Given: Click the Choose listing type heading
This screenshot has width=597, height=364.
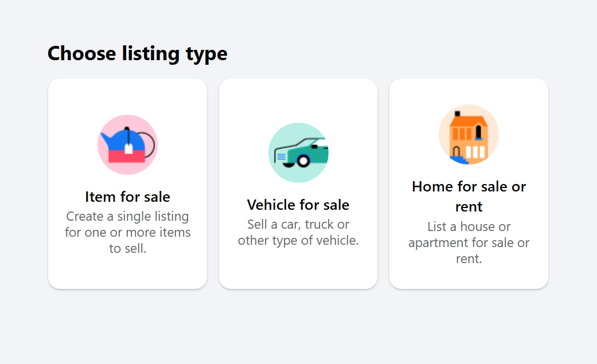Looking at the screenshot, I should 138,53.
